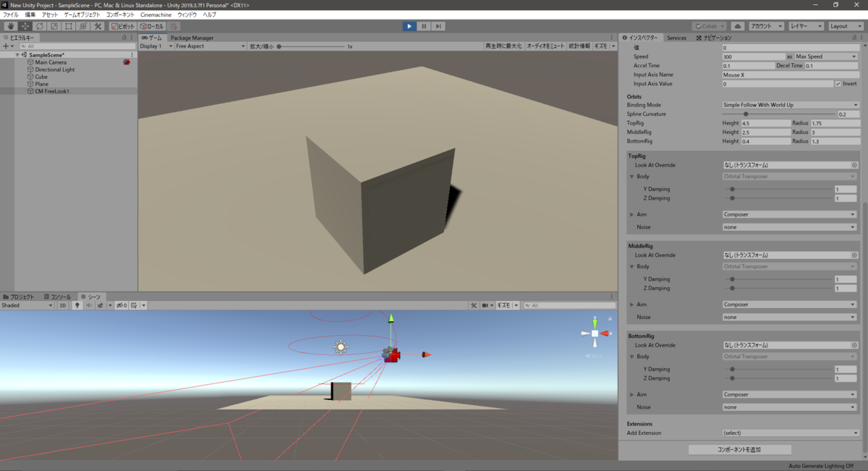Open the TopRig Look At Override object picker
Image resolution: width=868 pixels, height=471 pixels.
854,165
